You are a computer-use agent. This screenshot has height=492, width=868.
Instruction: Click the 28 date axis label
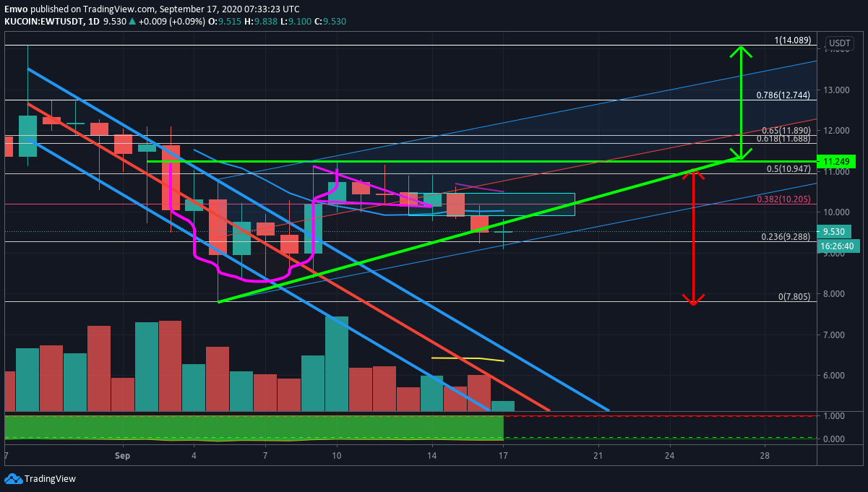pos(765,456)
